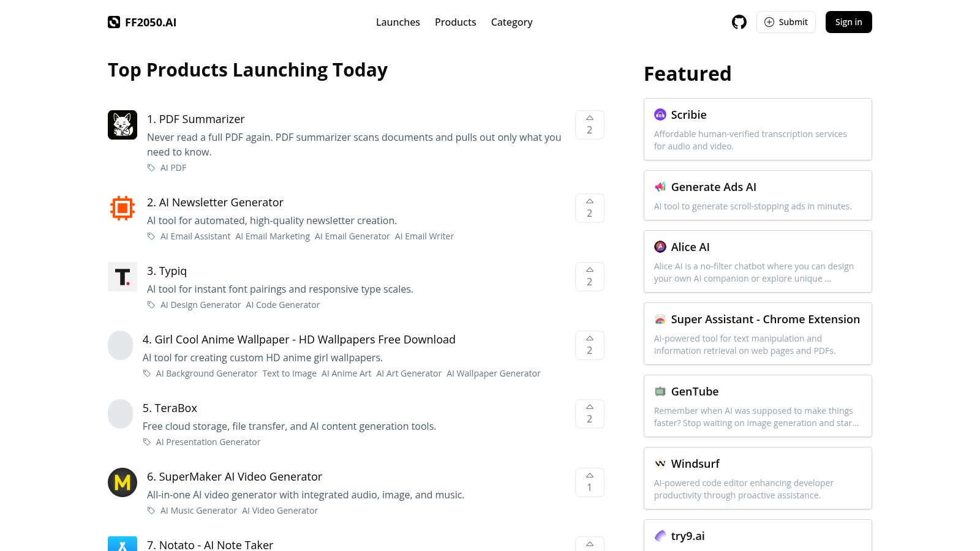980x551 pixels.
Task: Select the AI Music Generator tag
Action: [x=198, y=511]
